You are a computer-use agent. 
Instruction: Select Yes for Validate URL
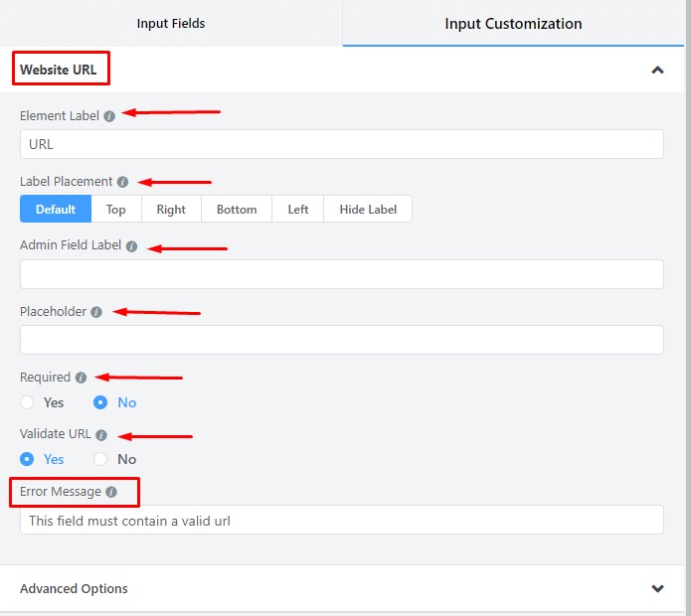[x=28, y=459]
